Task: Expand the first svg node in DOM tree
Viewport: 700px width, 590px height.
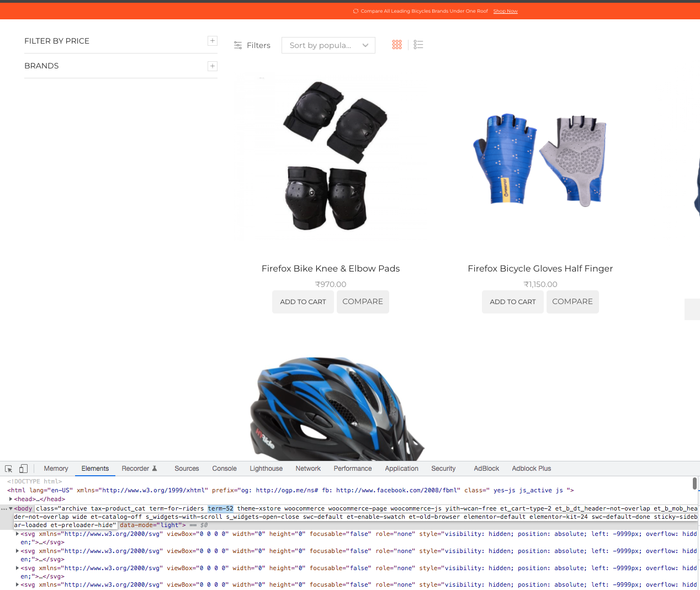Action: [17, 534]
